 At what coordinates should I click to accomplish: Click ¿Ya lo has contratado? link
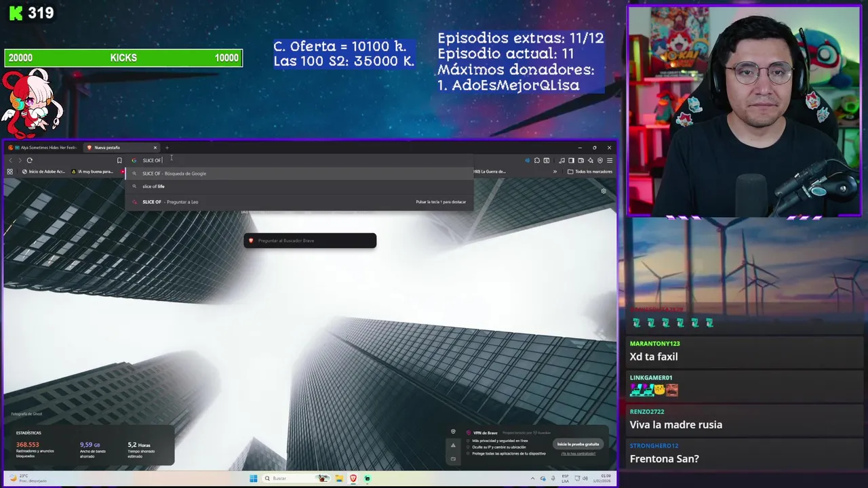[578, 453]
